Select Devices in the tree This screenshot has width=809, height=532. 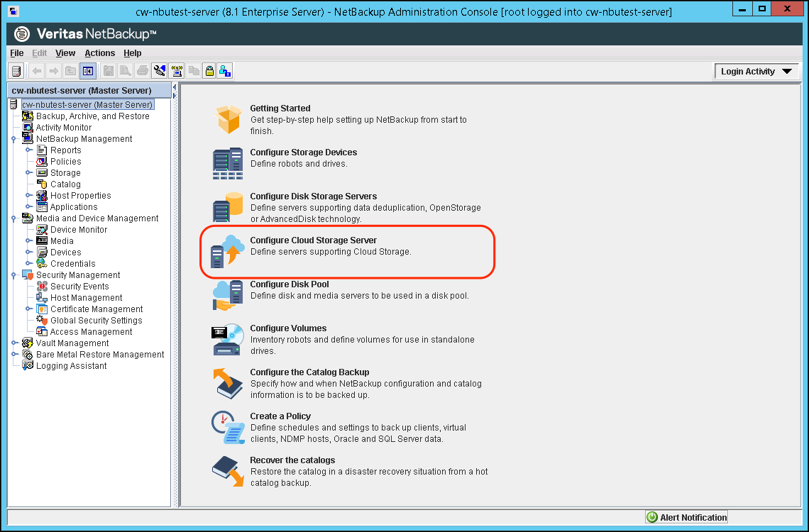(x=65, y=252)
